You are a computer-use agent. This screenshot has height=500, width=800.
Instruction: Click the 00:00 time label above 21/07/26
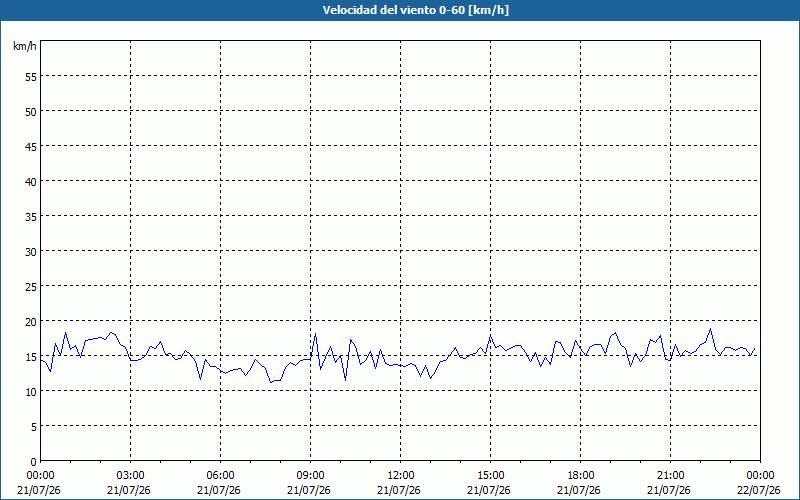(40, 476)
